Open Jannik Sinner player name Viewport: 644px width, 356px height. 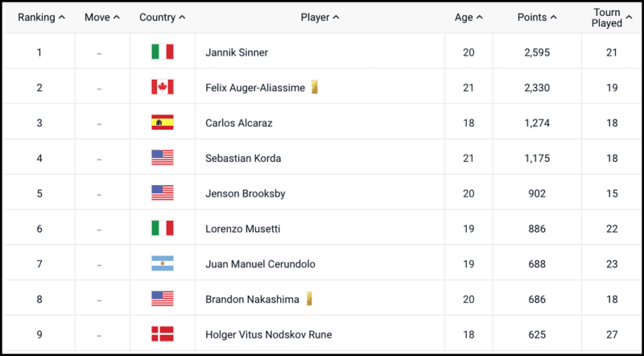237,52
